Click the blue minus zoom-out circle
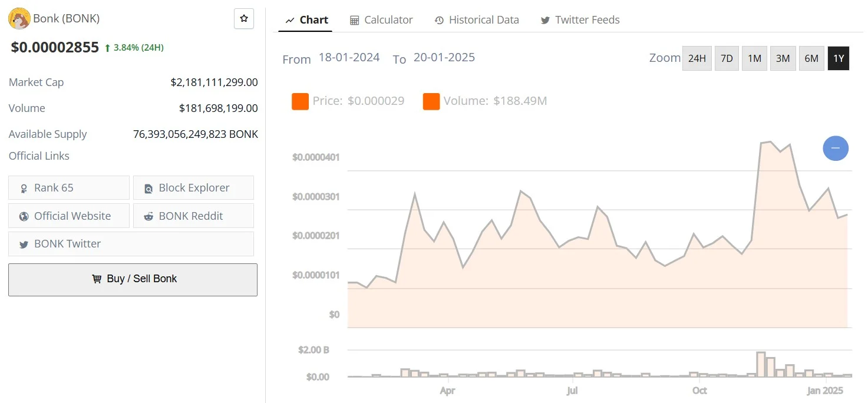 836,148
